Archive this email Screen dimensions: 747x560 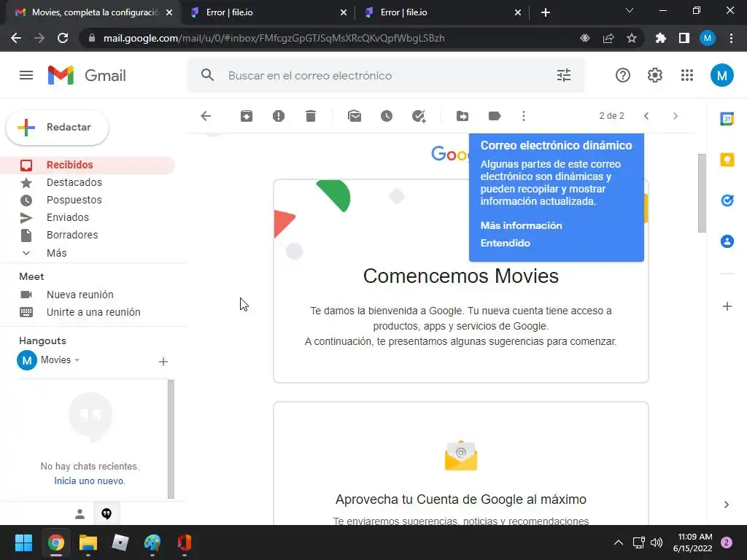(247, 116)
